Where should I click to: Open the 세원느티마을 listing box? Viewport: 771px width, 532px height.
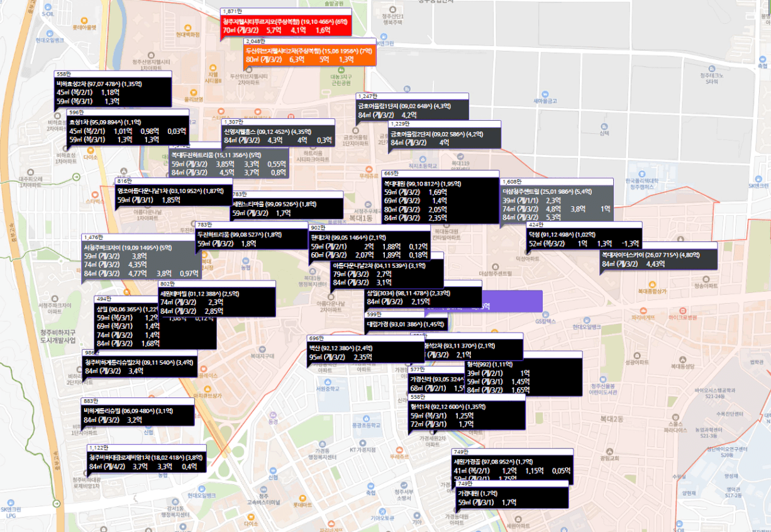[x=287, y=206]
